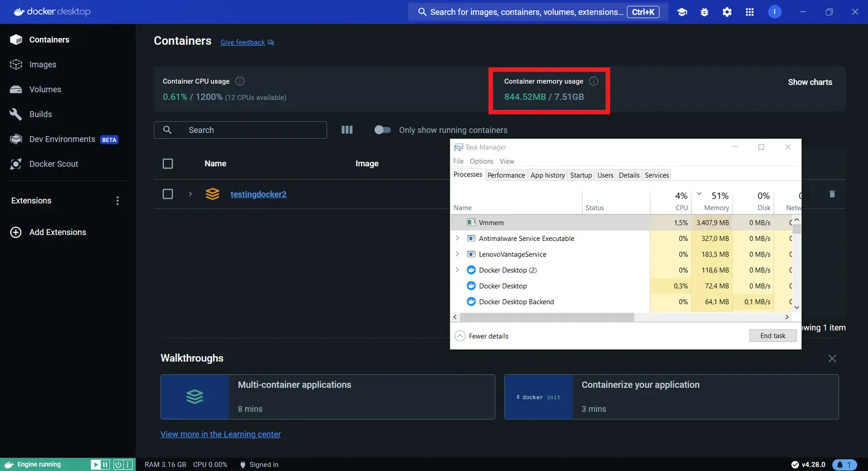The width and height of the screenshot is (868, 471).
Task: Open the Give feedback link
Action: 242,43
